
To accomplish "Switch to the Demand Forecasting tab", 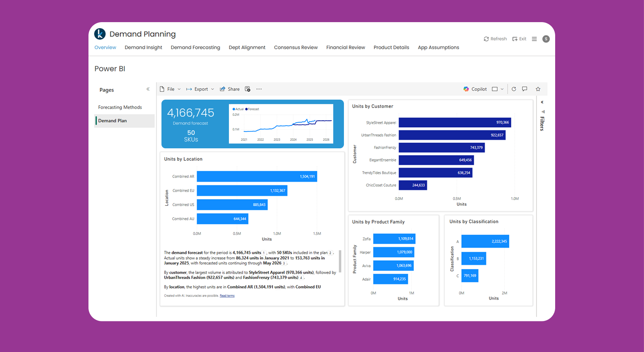I will 195,48.
